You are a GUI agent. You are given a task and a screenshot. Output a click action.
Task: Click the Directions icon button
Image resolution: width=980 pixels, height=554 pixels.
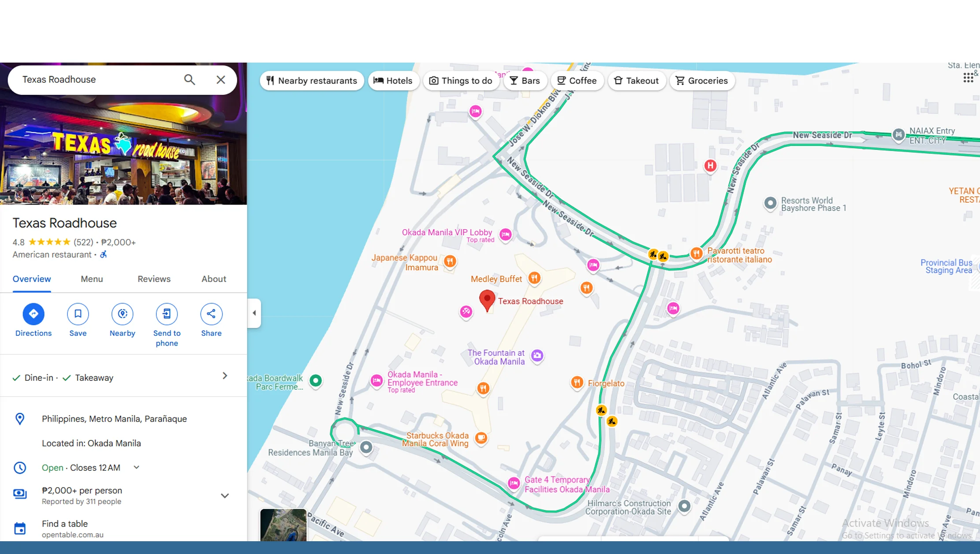34,314
